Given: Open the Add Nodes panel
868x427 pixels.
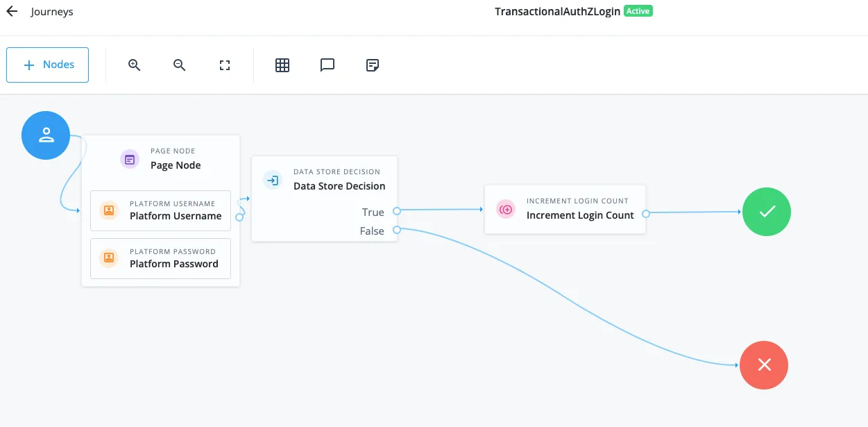Looking at the screenshot, I should click(x=47, y=65).
